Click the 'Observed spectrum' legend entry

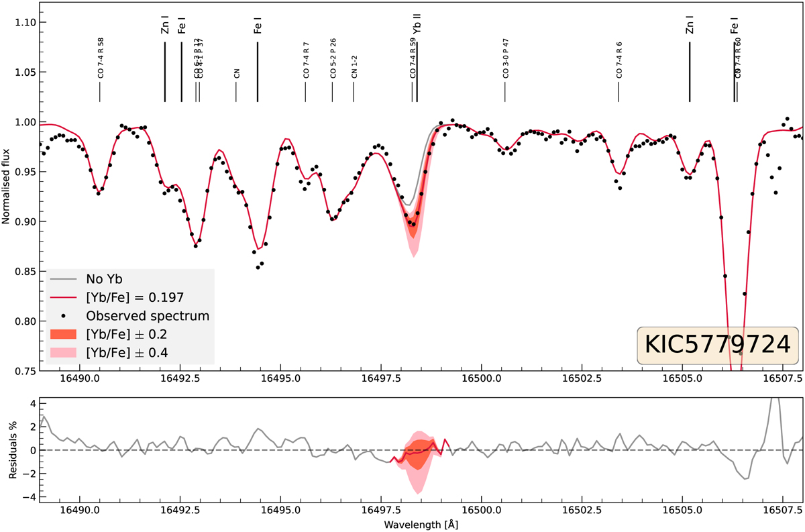(148, 315)
